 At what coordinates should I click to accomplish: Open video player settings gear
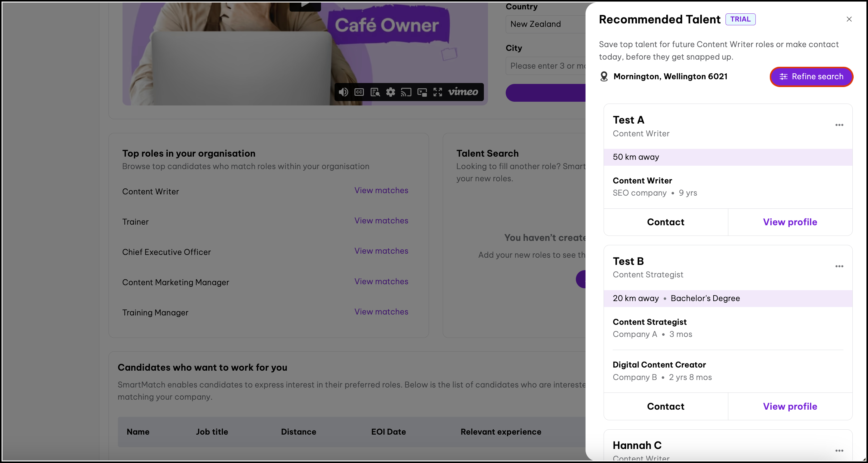[391, 92]
